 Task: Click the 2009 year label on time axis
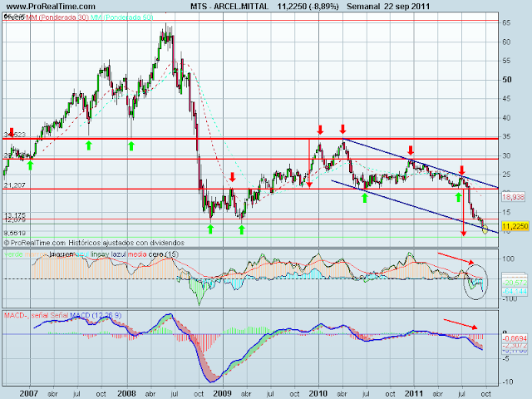coord(222,393)
